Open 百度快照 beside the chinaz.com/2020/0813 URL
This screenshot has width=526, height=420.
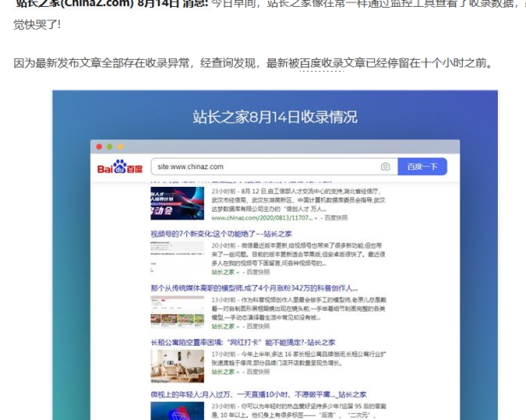[x=336, y=218]
